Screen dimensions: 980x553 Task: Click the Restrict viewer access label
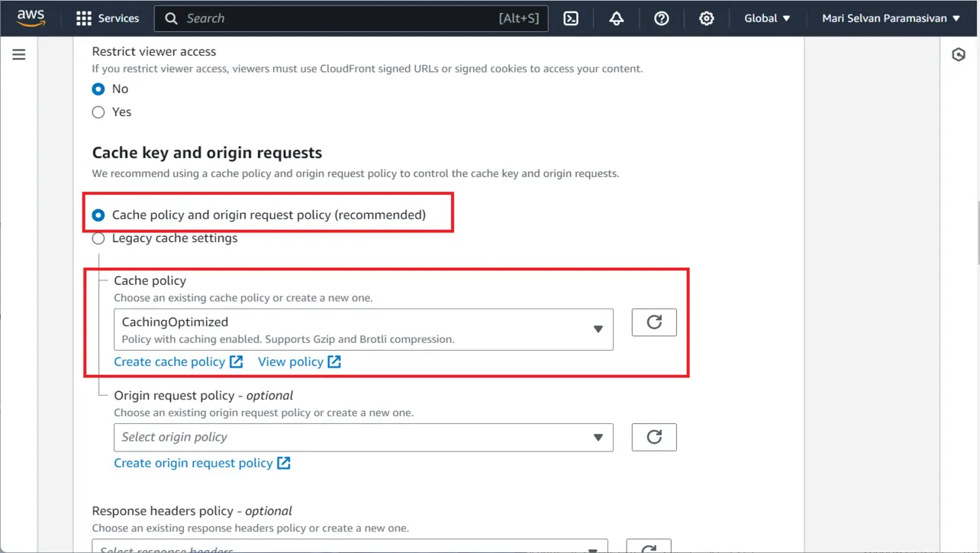pyautogui.click(x=153, y=51)
